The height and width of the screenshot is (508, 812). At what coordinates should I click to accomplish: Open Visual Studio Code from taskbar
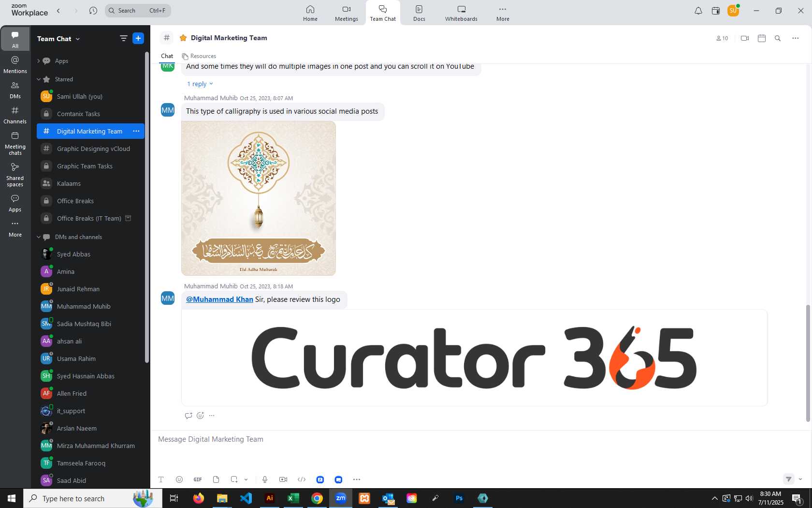(x=246, y=498)
